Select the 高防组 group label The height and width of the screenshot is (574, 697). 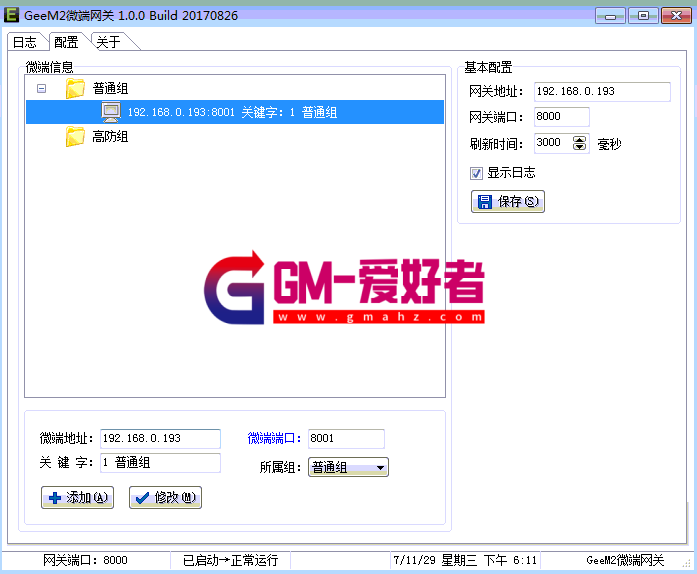point(110,136)
